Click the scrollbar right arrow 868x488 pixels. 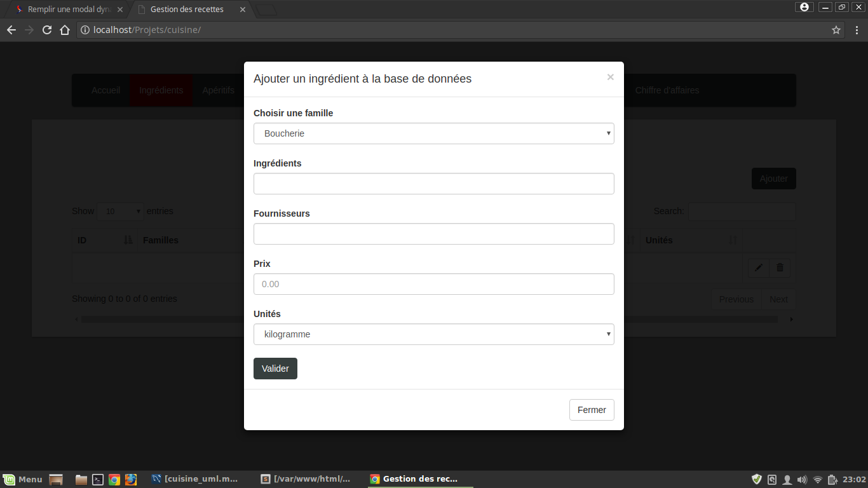point(792,319)
